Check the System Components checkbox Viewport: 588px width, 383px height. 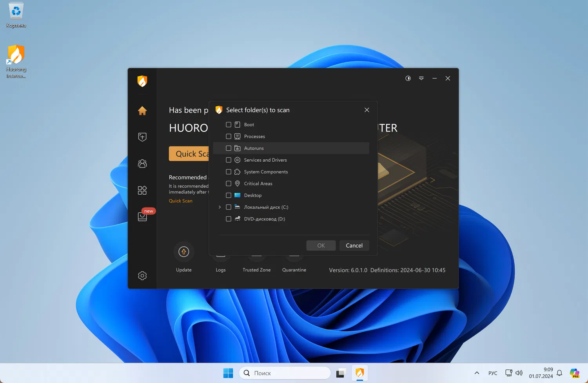(x=229, y=172)
